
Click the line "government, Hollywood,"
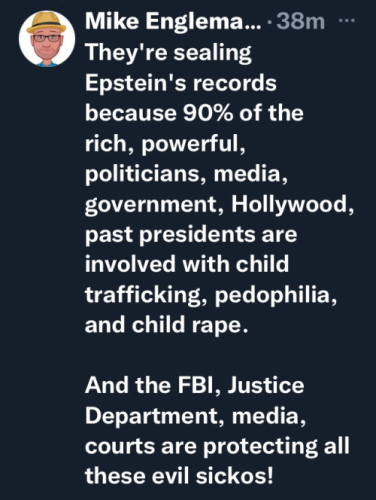[x=219, y=204]
